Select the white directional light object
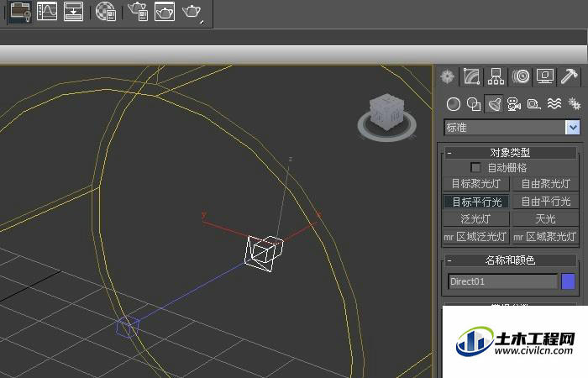Viewport: 588px width, 378px height. click(x=264, y=253)
